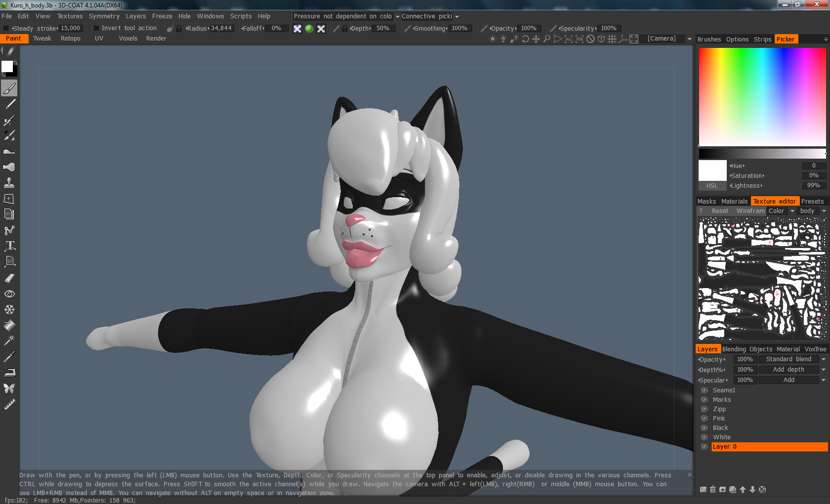830x504 pixels.
Task: Click the Reset button in Texture editor
Action: click(x=720, y=211)
